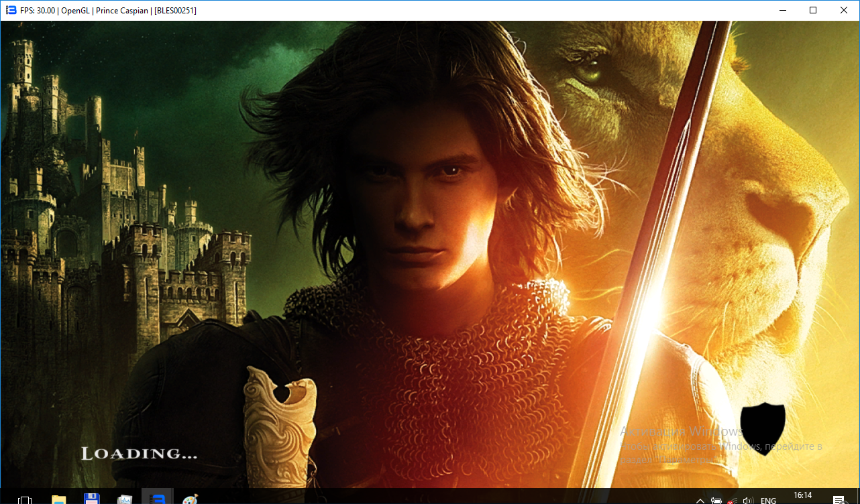The image size is (860, 504).
Task: Click the battery power tray icon
Action: [716, 500]
